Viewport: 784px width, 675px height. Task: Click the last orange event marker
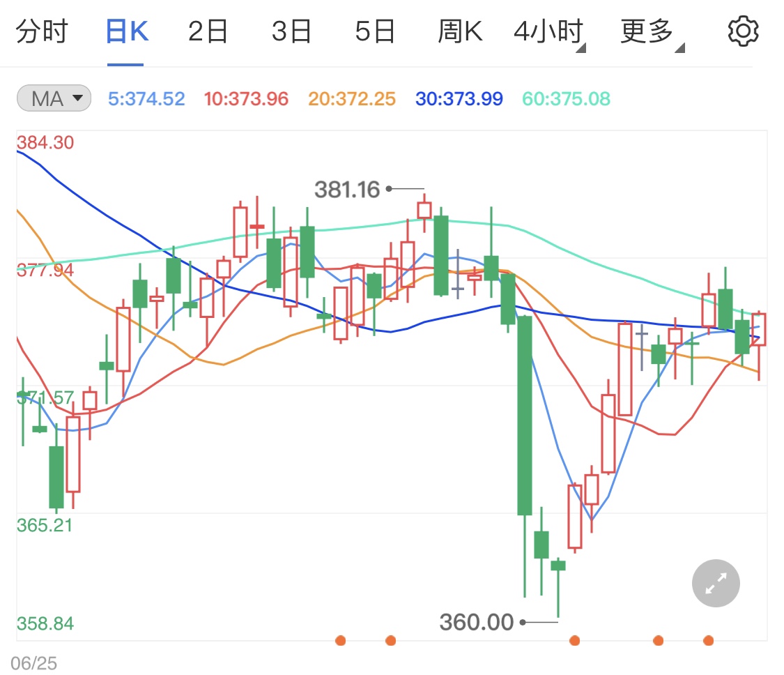pos(709,640)
